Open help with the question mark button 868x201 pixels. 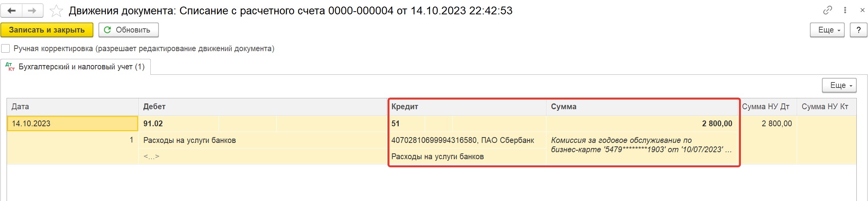(x=858, y=30)
